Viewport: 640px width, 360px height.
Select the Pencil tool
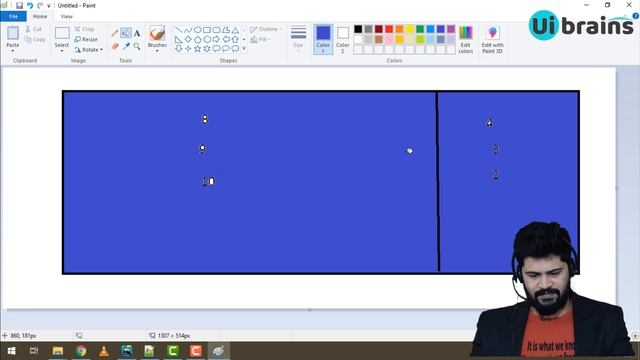click(x=115, y=33)
